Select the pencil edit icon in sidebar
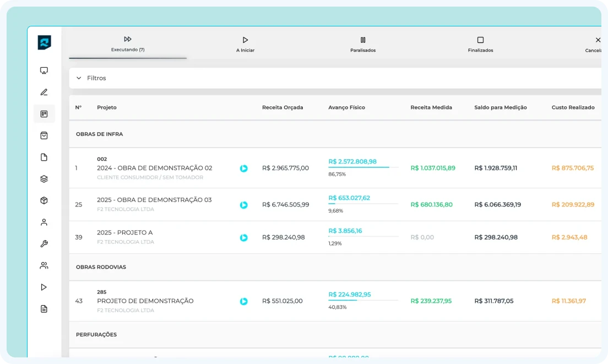 44,92
